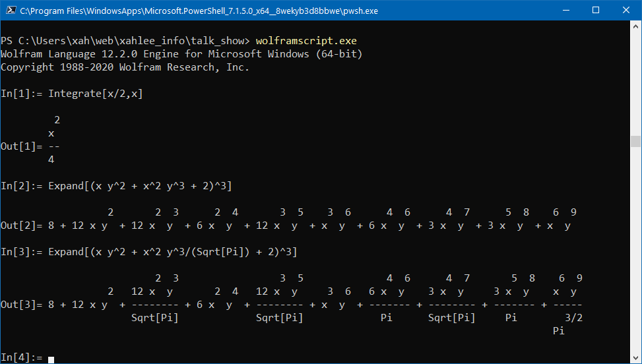Screen dimensions: 642x364
Task: Click the 'Integrate[x/2,x]' input
Action: point(96,94)
